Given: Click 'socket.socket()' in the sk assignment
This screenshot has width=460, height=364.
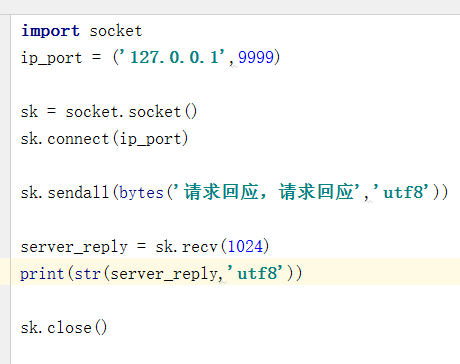Looking at the screenshot, I should click(131, 112).
